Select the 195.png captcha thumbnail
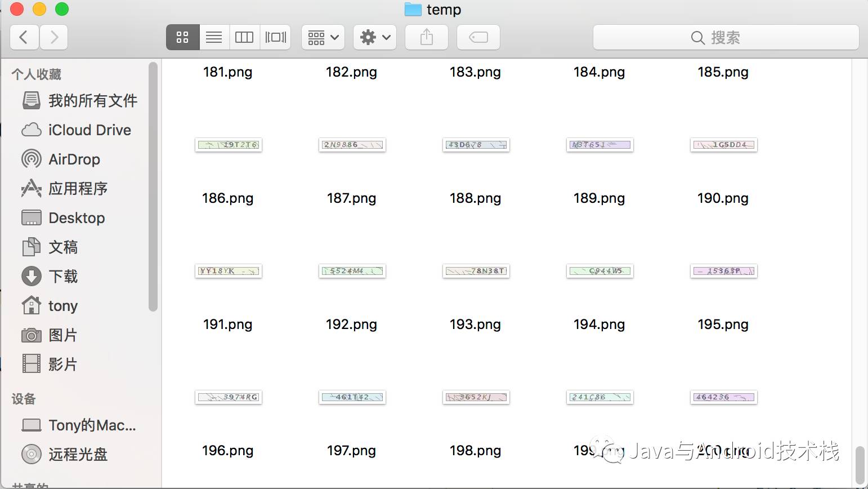The height and width of the screenshot is (489, 868). pyautogui.click(x=724, y=272)
